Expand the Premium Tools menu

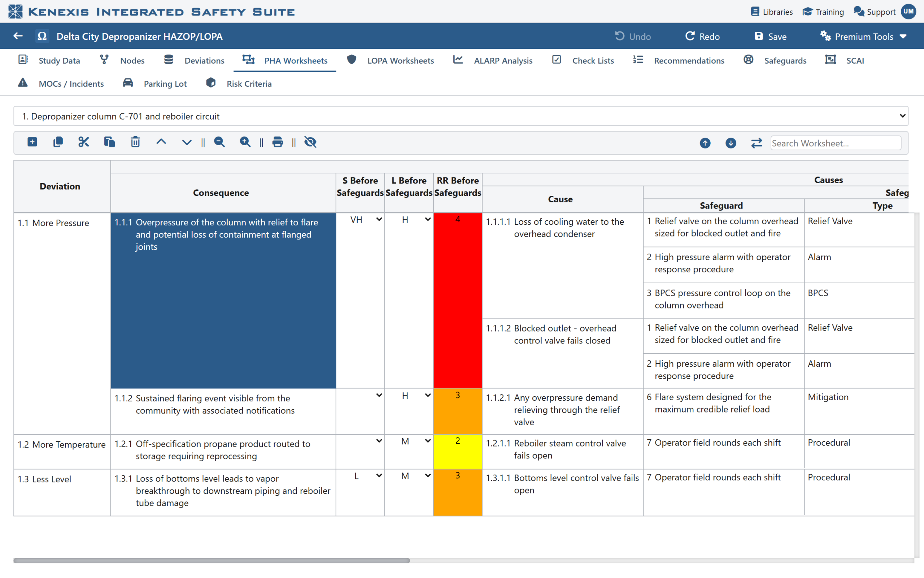pos(864,36)
